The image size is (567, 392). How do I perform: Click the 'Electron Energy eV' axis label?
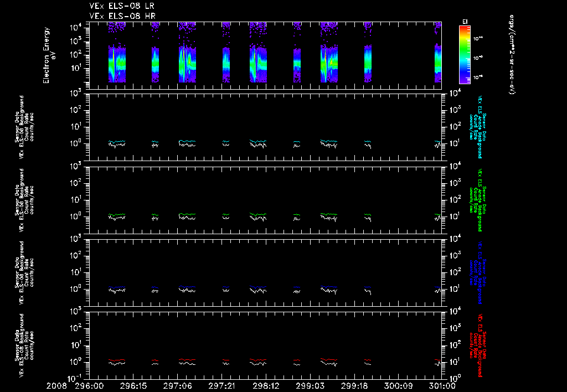pyautogui.click(x=49, y=55)
